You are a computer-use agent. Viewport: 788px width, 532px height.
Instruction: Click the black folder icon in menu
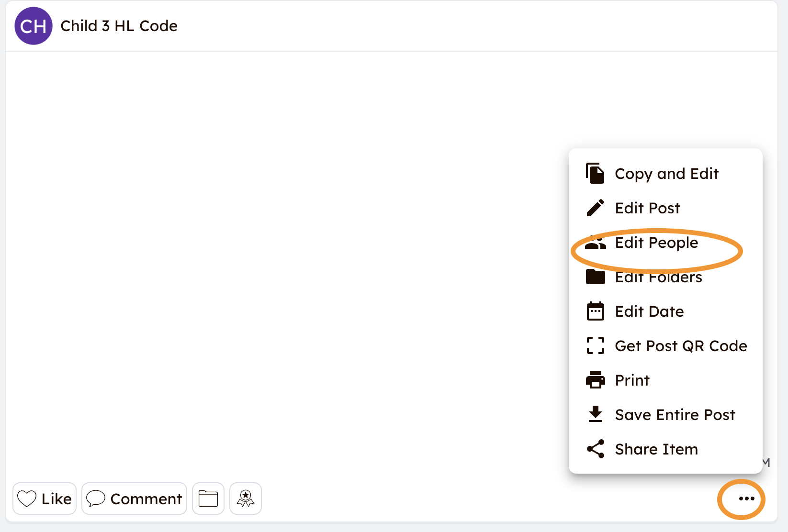(595, 277)
